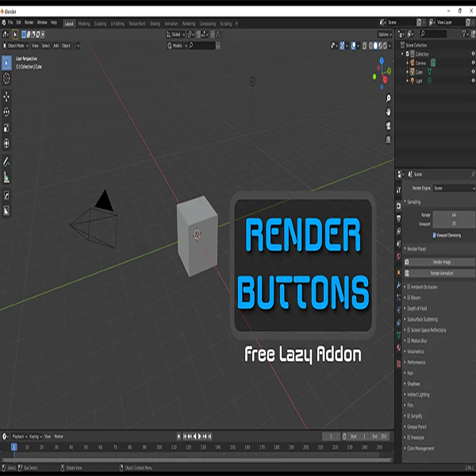Expand the Color Management panel
The width and height of the screenshot is (476, 476).
tap(419, 448)
